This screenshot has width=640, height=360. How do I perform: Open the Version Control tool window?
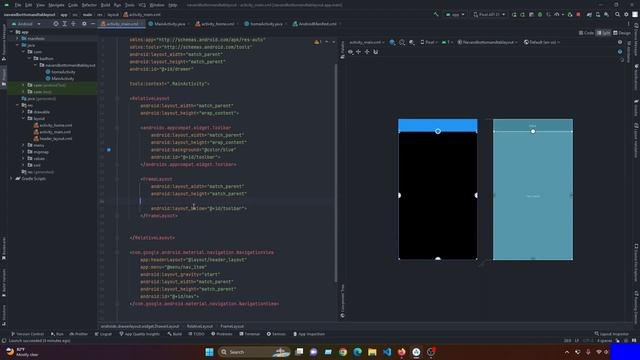pyautogui.click(x=27, y=334)
